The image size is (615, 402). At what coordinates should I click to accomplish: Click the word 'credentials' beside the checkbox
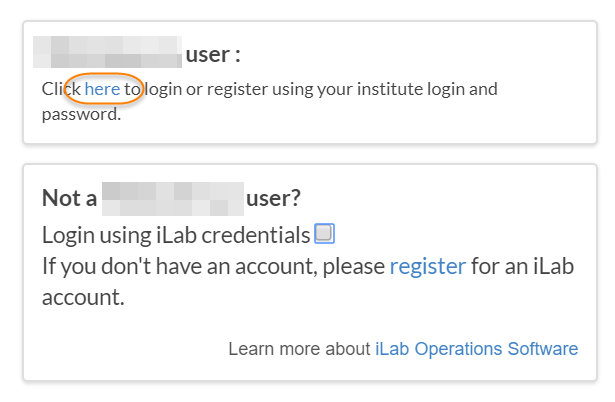[259, 235]
